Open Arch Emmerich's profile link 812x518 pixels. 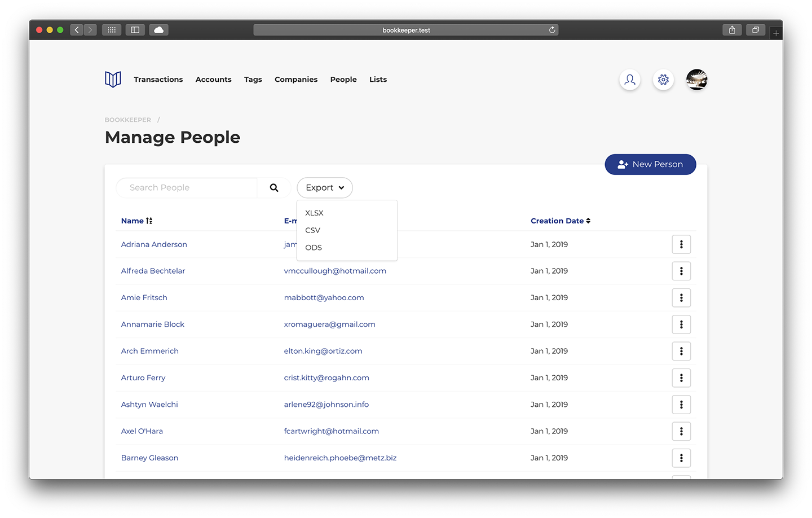149,351
